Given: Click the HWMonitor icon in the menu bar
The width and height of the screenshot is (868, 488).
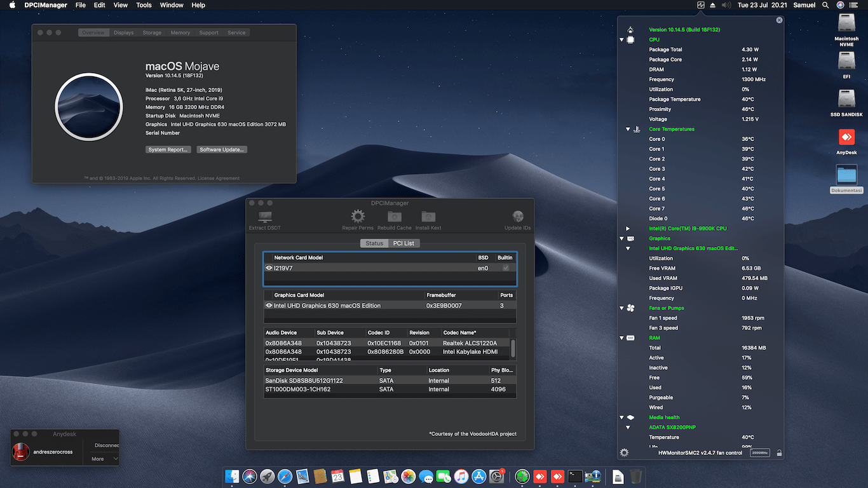Looking at the screenshot, I should (700, 5).
